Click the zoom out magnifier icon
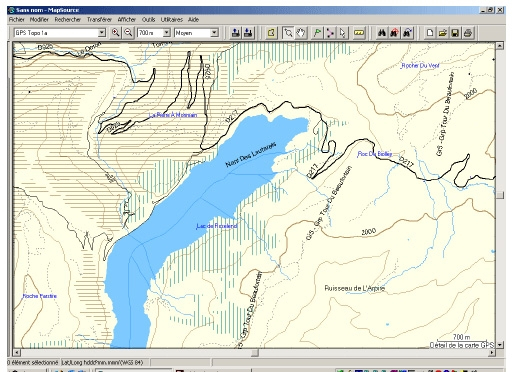 click(x=128, y=33)
